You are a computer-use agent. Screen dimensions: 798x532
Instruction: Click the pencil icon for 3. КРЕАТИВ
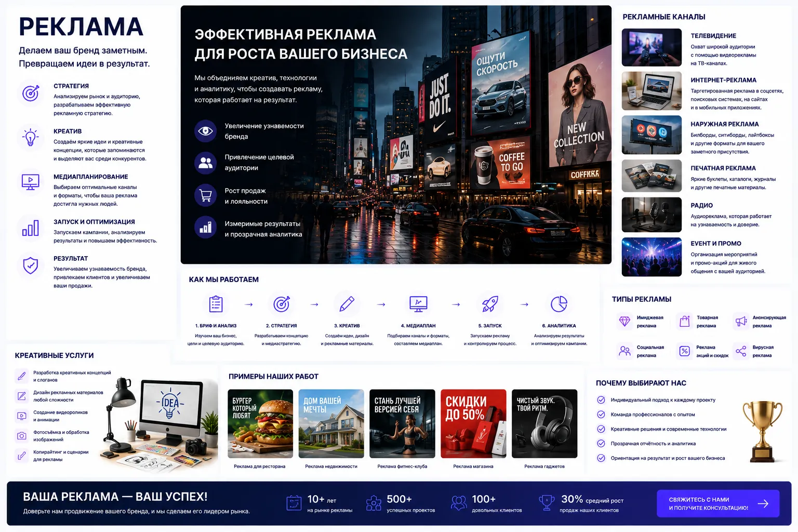click(347, 304)
